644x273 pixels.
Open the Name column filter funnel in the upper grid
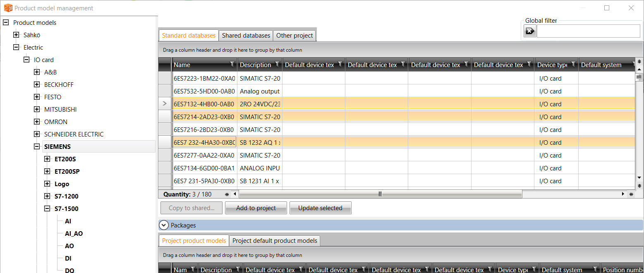tap(232, 64)
